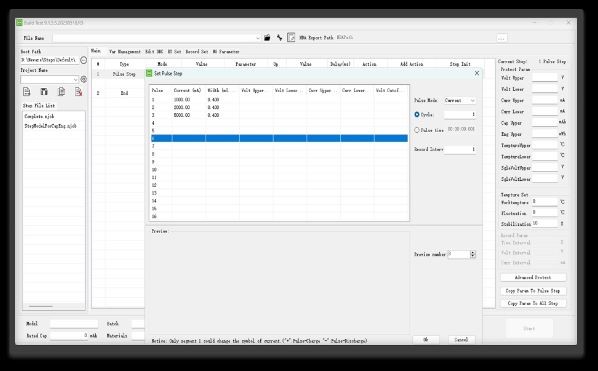Click the document edit icon near Export Path
The image size is (598, 371).
click(291, 37)
